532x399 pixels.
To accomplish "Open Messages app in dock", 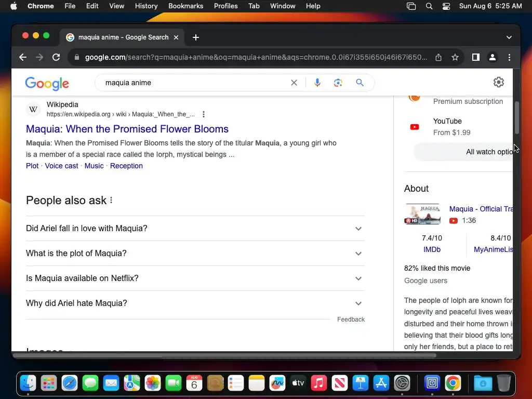I will click(90, 383).
